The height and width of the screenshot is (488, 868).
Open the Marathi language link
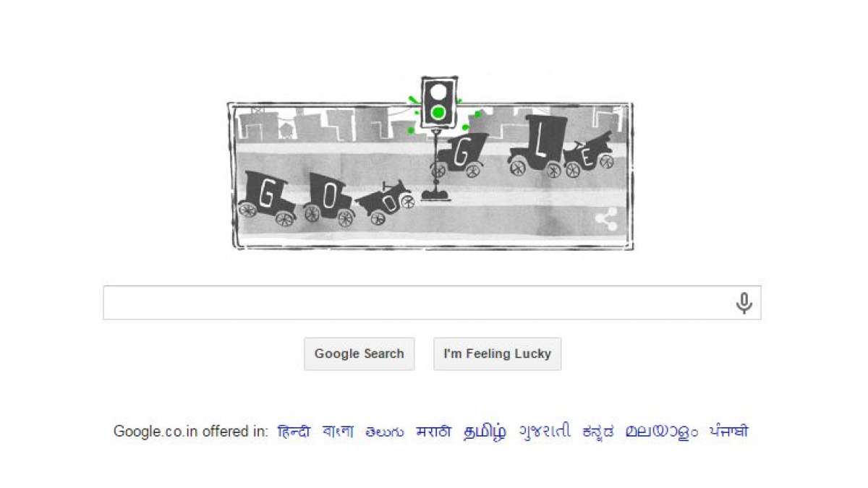click(x=433, y=432)
